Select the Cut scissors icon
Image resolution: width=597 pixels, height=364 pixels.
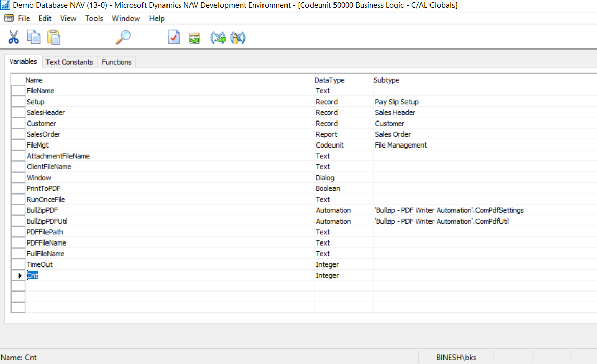(x=13, y=37)
